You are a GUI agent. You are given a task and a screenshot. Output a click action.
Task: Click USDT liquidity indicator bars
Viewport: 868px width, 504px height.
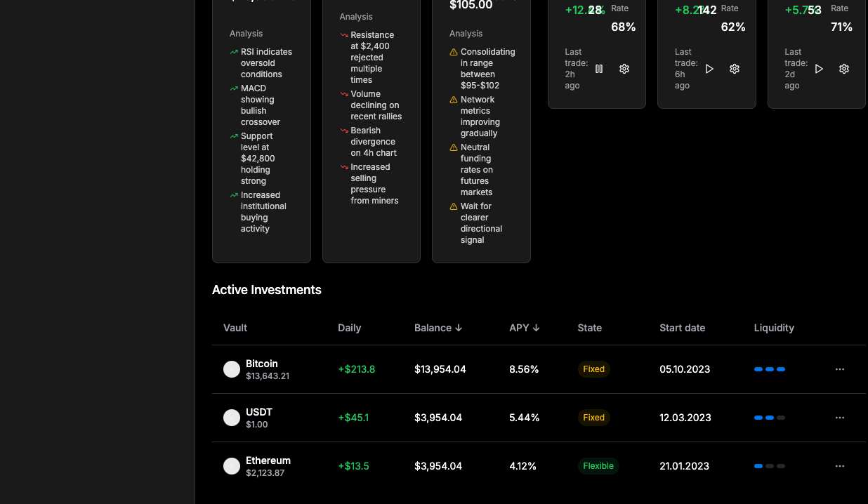tap(770, 418)
